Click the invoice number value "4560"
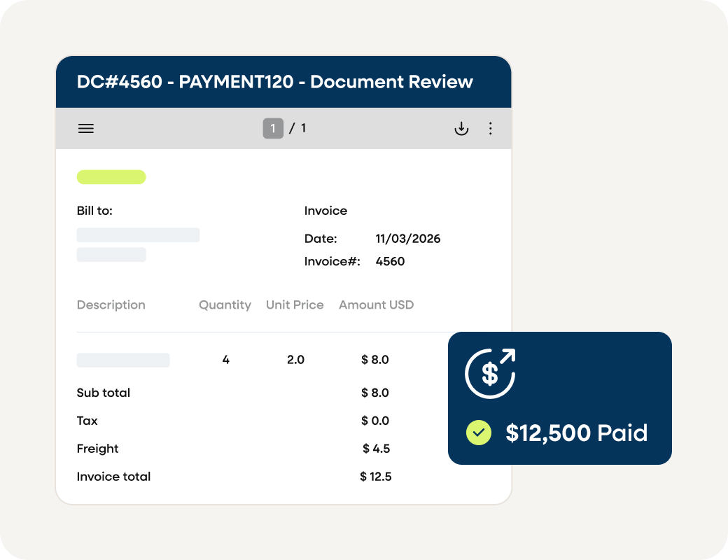 (x=390, y=261)
